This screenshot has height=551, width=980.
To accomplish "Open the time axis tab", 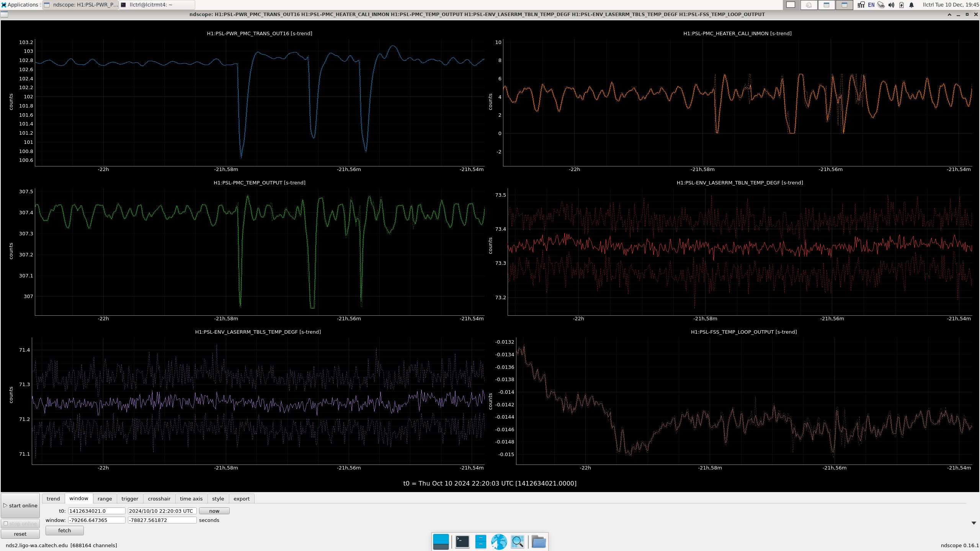I will [191, 499].
